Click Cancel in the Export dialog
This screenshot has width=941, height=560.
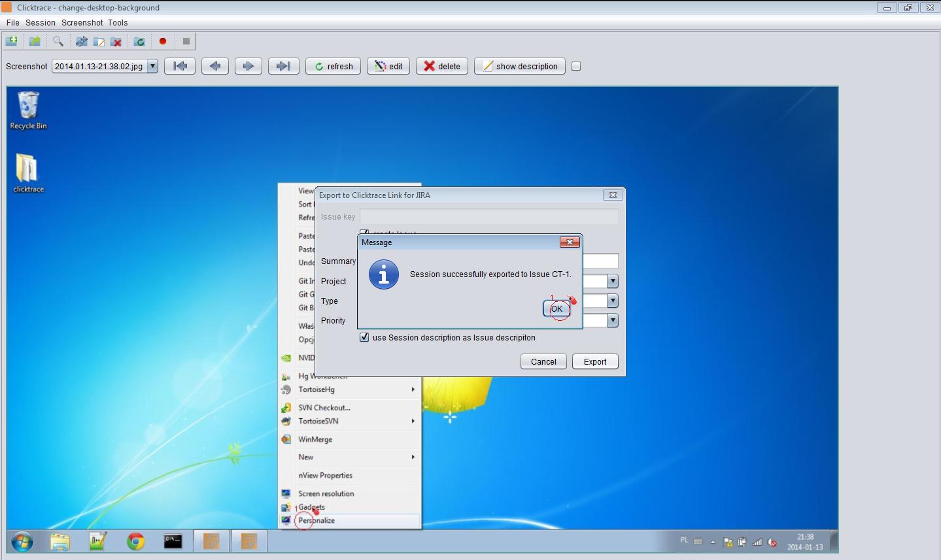(x=543, y=361)
